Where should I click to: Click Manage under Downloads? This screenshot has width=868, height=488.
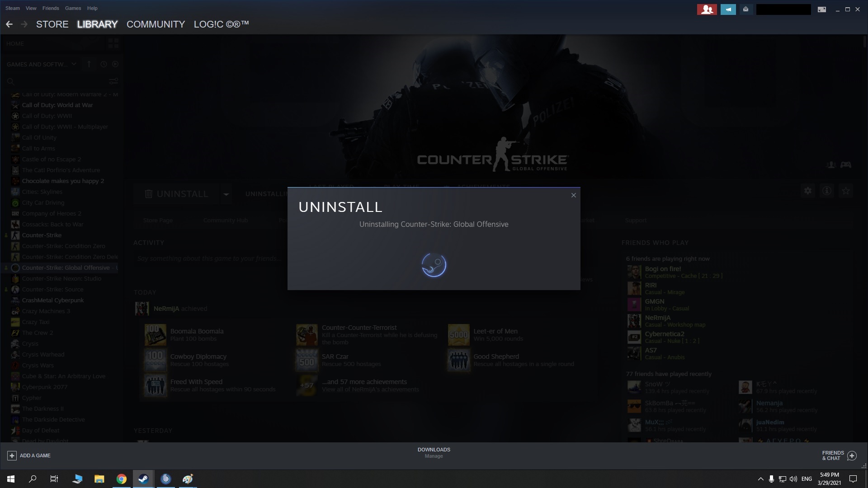coord(434,456)
